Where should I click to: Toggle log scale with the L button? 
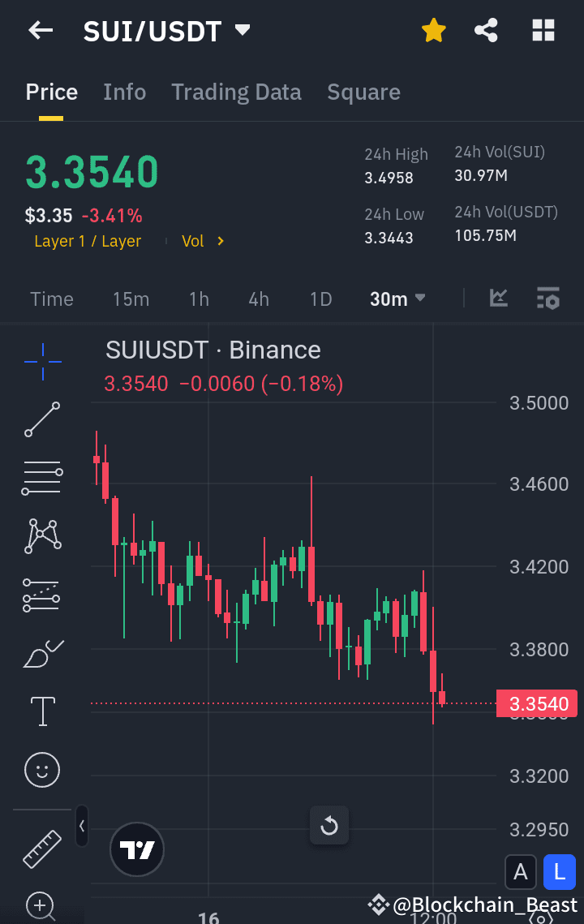point(558,871)
